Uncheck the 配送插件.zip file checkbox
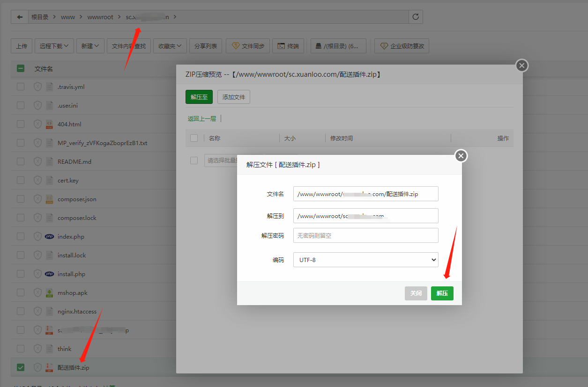 21,367
